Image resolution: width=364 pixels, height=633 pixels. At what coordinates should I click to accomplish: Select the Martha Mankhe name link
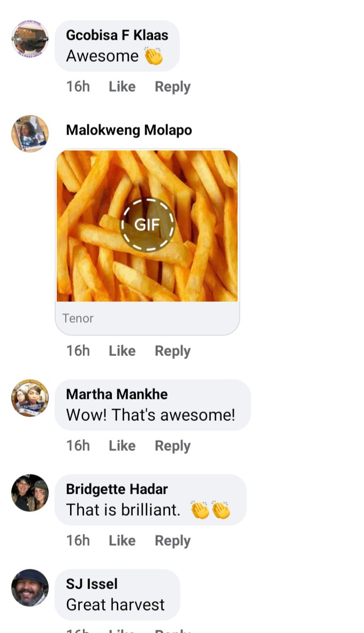click(117, 394)
